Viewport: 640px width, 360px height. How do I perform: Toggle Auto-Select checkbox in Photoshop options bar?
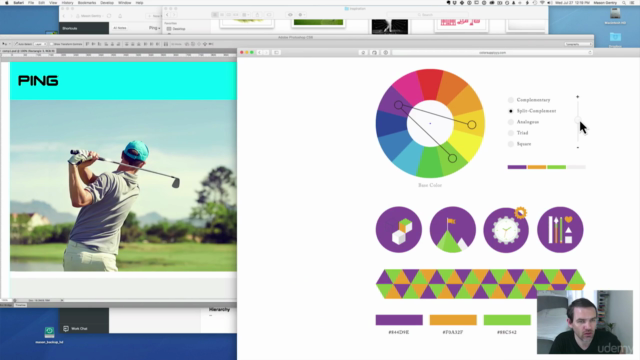pos(16,44)
